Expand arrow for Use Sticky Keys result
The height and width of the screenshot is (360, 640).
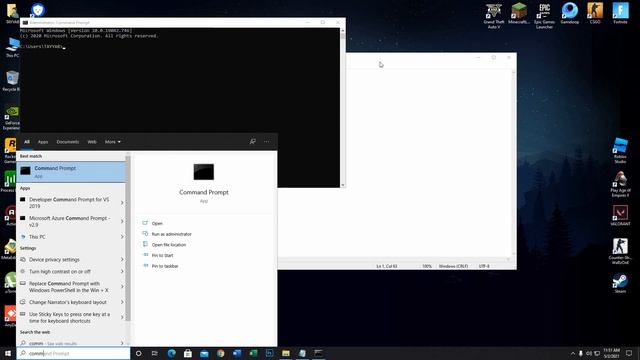click(x=122, y=318)
